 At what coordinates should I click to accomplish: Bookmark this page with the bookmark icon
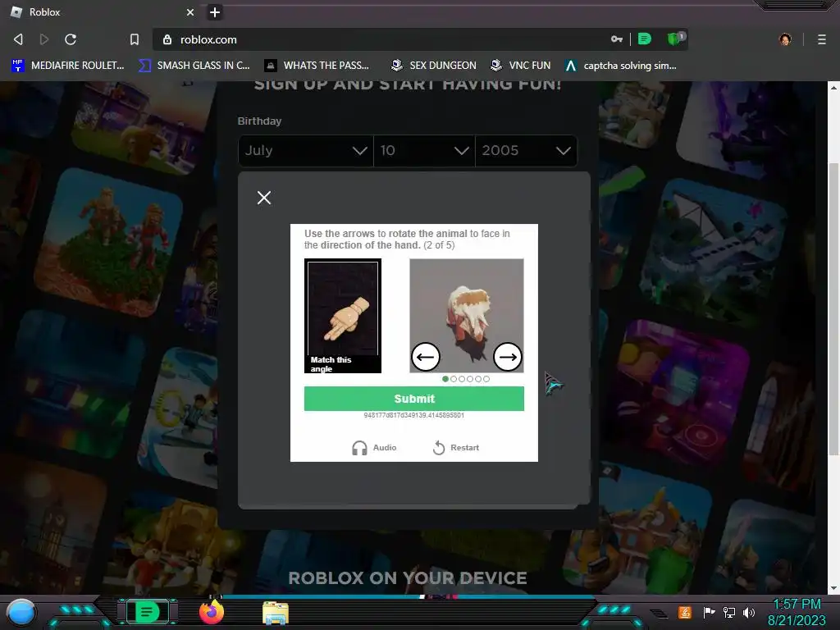(x=135, y=39)
